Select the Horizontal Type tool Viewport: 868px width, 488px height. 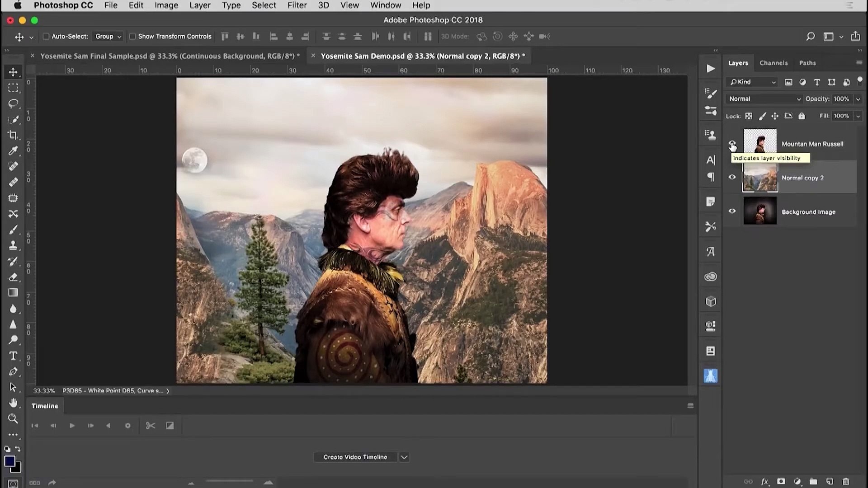[x=13, y=356]
